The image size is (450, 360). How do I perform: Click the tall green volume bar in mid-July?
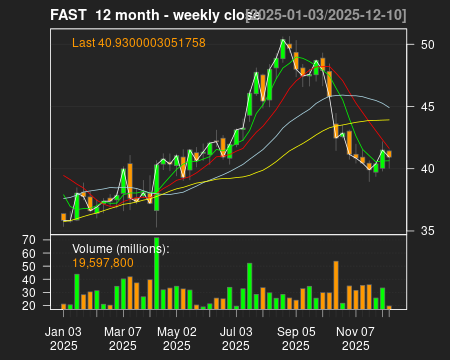(x=250, y=286)
